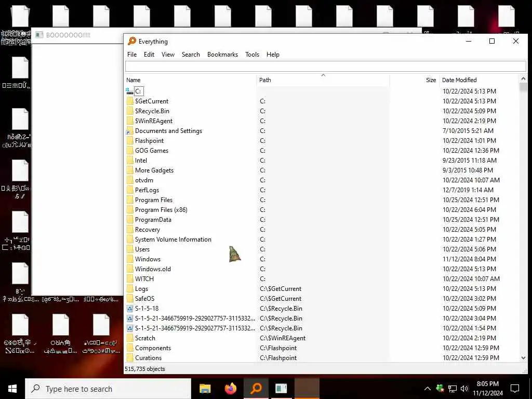Image resolution: width=532 pixels, height=399 pixels.
Task: Select the Scratch folder icon
Action: [129, 338]
